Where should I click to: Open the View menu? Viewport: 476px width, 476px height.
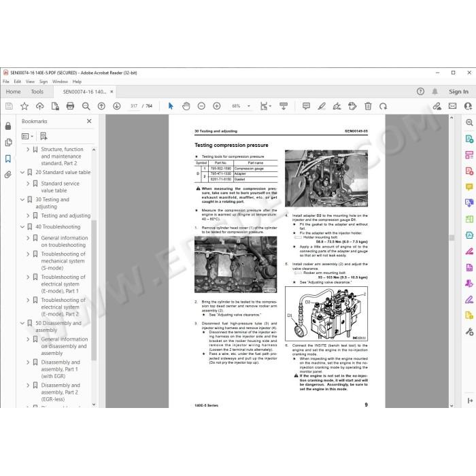[x=30, y=82]
